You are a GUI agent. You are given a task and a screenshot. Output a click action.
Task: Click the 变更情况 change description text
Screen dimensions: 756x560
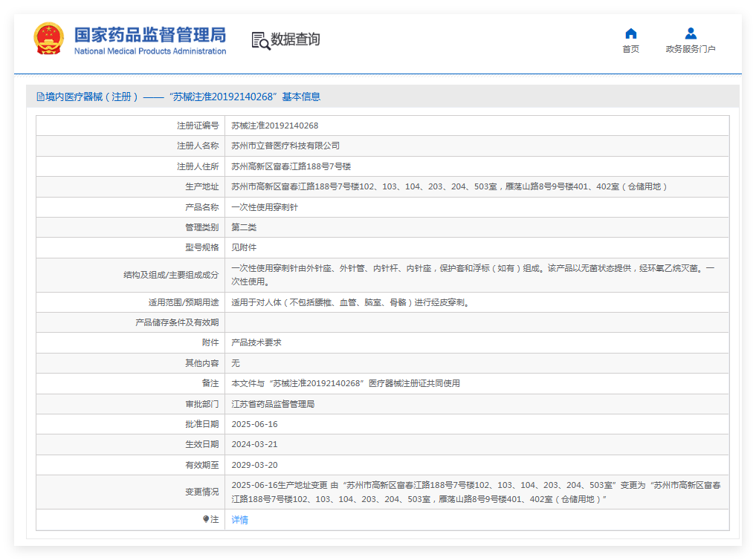pos(476,492)
